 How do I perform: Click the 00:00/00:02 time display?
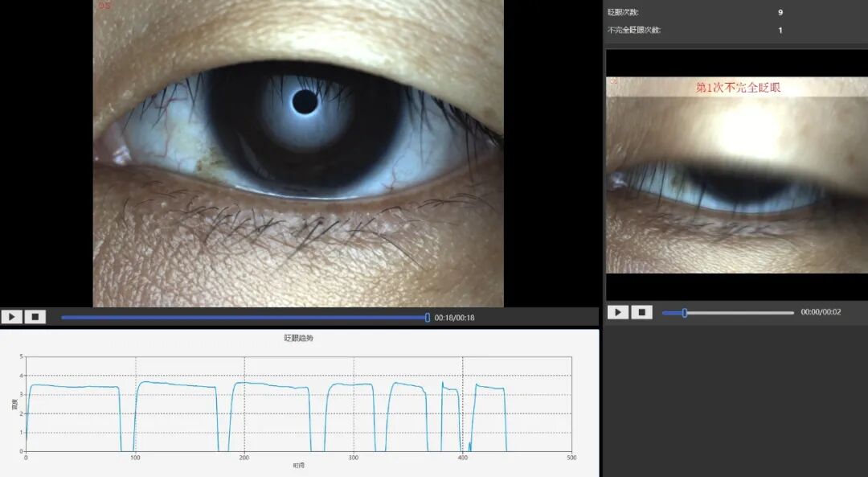(821, 311)
